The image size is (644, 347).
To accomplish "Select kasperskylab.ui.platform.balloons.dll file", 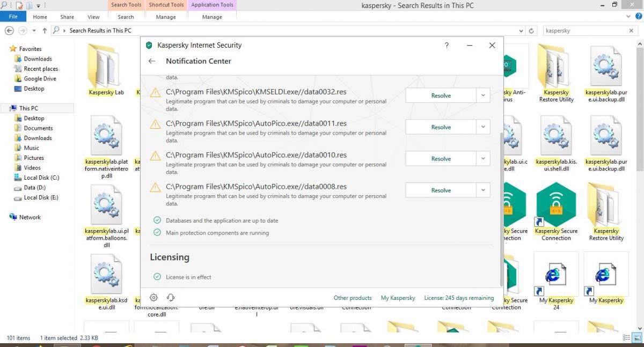I will (106, 205).
